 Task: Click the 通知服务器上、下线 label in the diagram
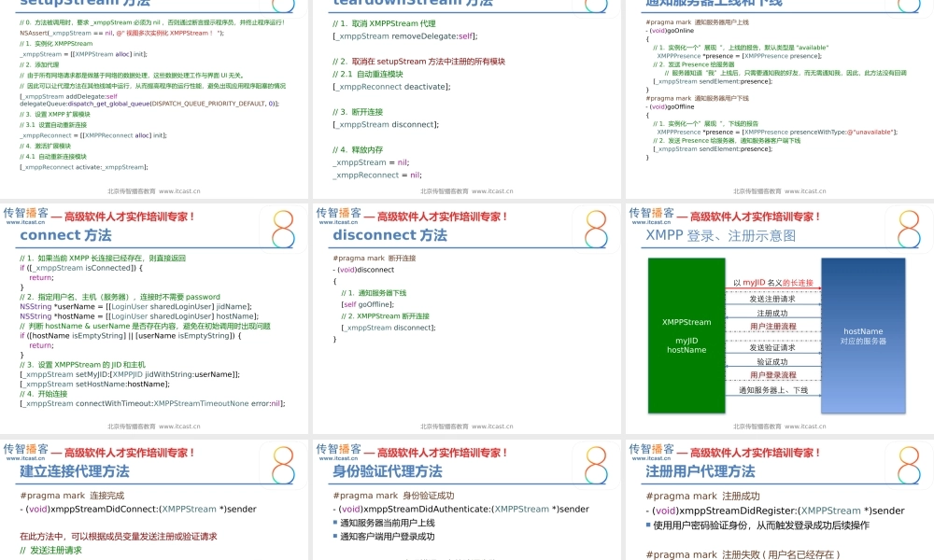(772, 391)
